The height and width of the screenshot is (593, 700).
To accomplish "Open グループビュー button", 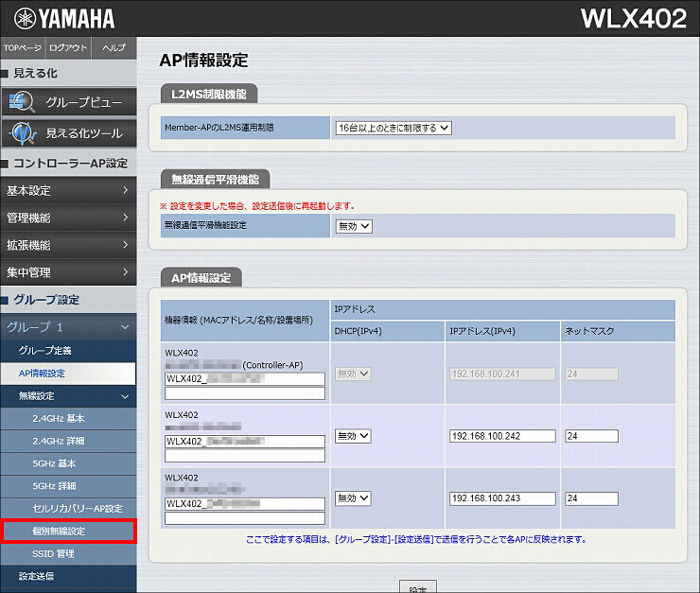I will coord(69,102).
